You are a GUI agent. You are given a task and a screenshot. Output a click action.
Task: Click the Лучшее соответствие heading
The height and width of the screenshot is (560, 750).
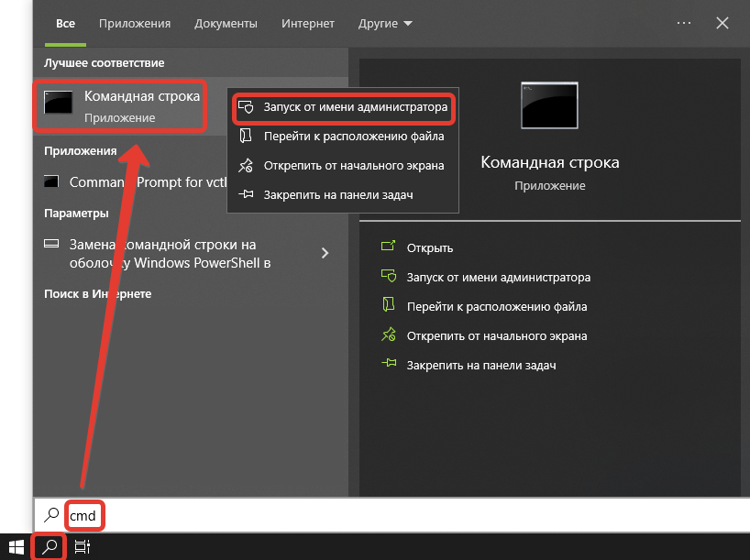click(x=105, y=62)
